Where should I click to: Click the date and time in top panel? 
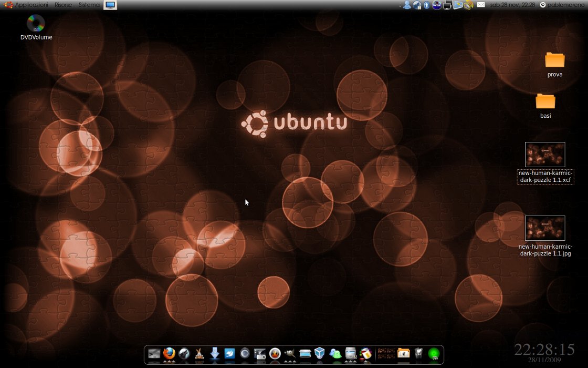pos(512,5)
